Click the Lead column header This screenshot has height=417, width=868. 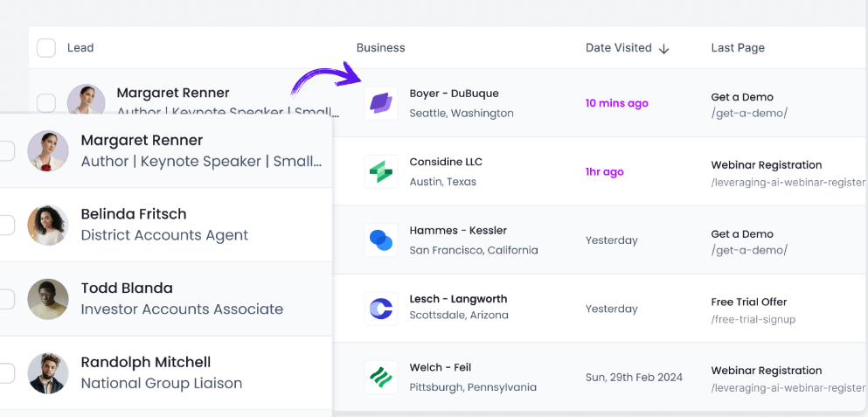(x=80, y=48)
